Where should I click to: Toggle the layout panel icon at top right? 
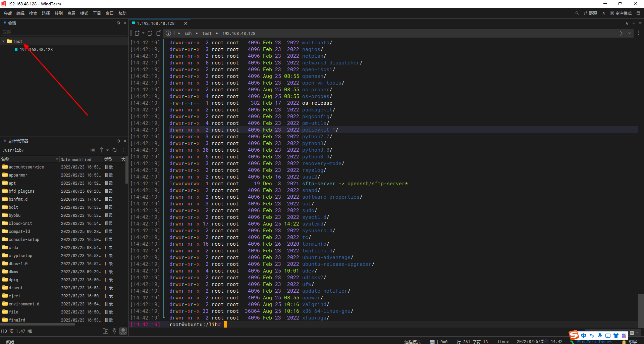point(638,13)
